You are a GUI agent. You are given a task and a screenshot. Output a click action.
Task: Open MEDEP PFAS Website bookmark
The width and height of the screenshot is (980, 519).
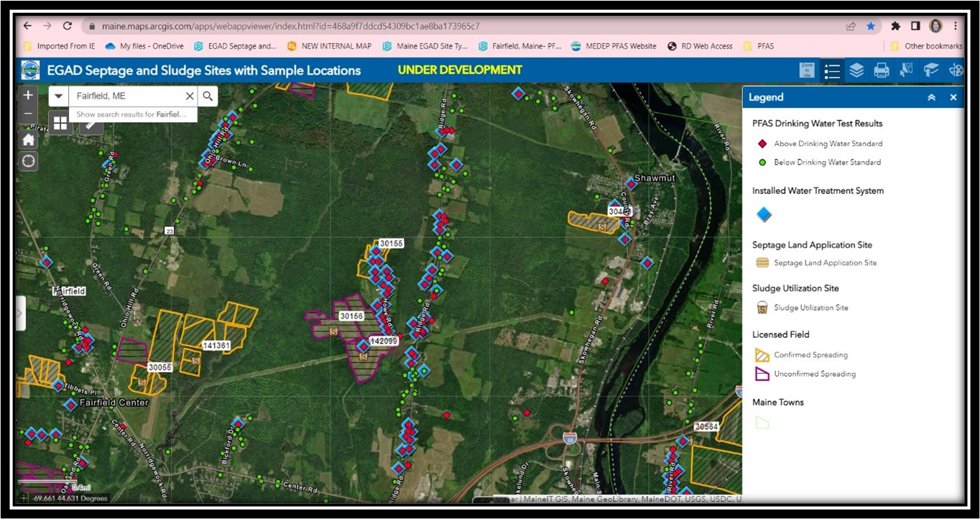(x=614, y=46)
